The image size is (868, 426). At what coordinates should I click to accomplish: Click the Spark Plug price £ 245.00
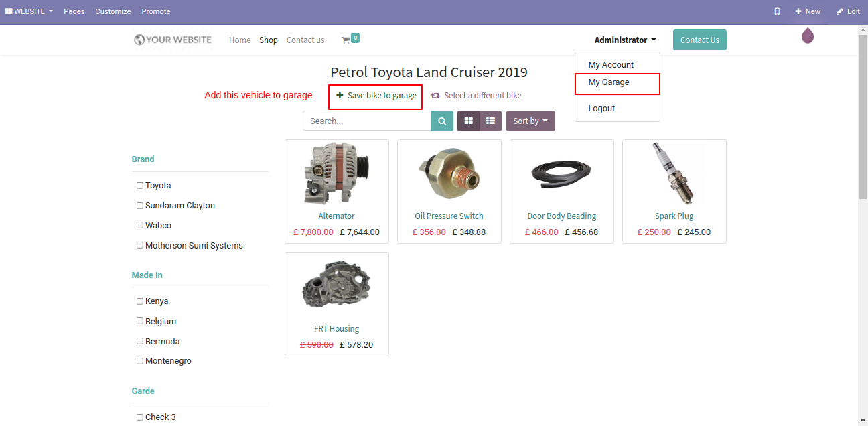(x=694, y=232)
